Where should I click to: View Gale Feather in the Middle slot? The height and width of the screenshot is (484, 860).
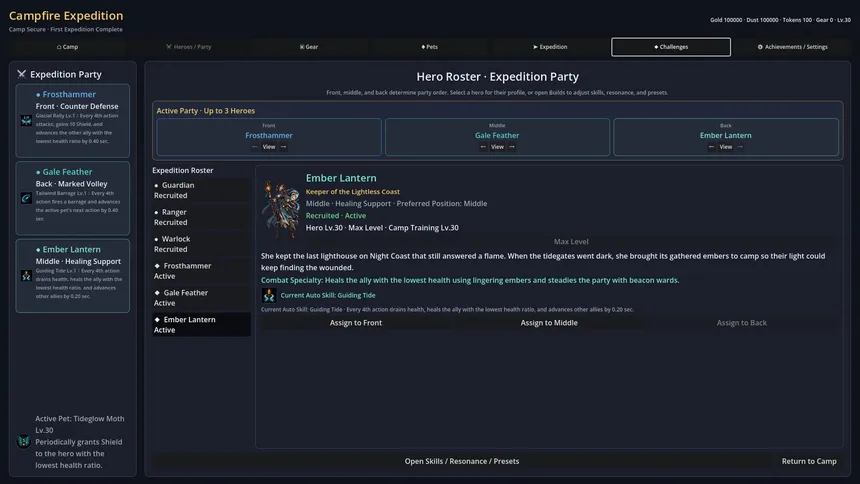point(497,147)
